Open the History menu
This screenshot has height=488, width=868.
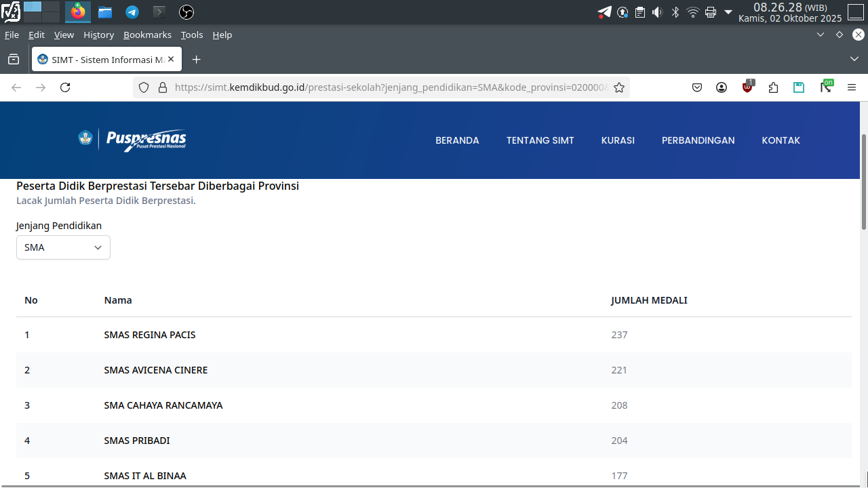click(x=98, y=35)
